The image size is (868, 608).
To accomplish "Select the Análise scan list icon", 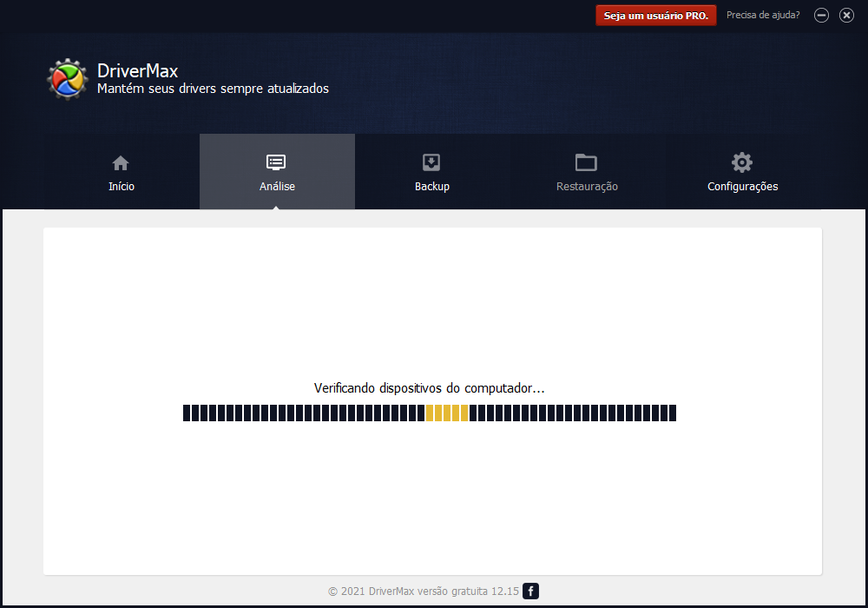I will click(x=276, y=162).
